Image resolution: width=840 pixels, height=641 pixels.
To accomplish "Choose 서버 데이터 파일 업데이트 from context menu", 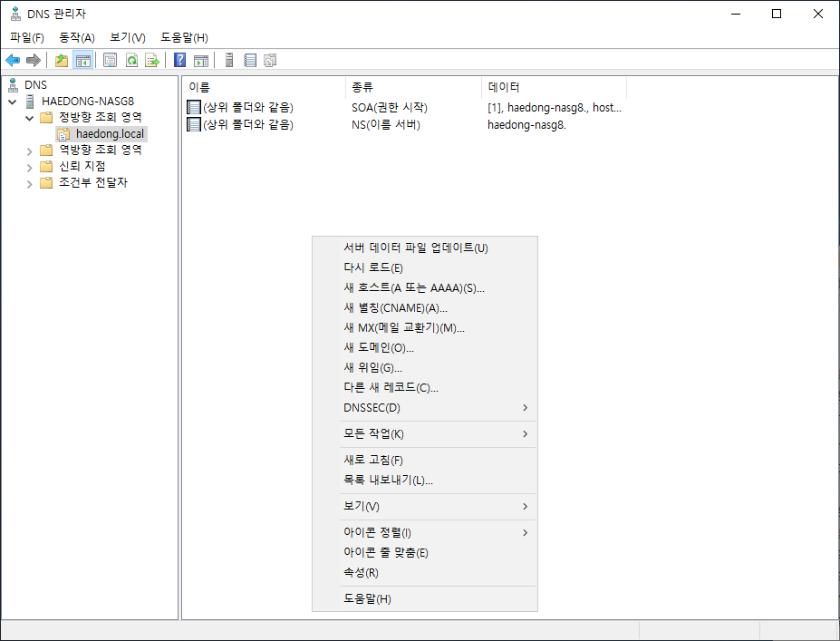I will 425,248.
